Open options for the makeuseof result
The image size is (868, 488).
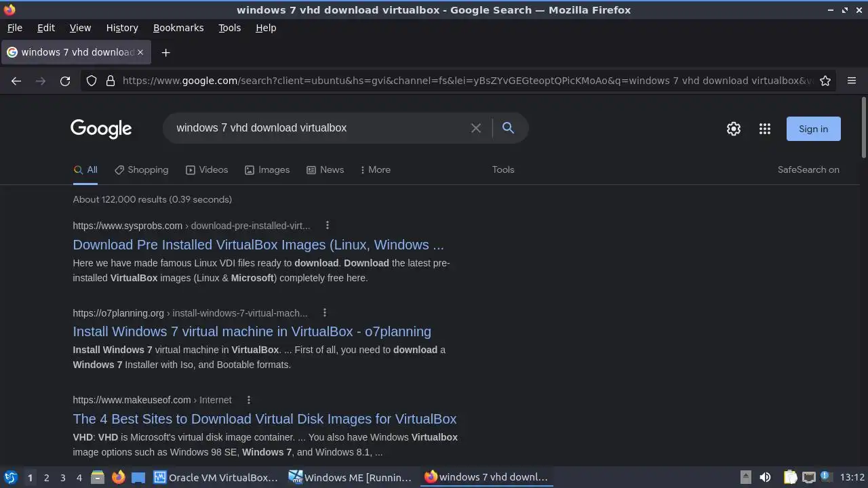click(x=248, y=400)
